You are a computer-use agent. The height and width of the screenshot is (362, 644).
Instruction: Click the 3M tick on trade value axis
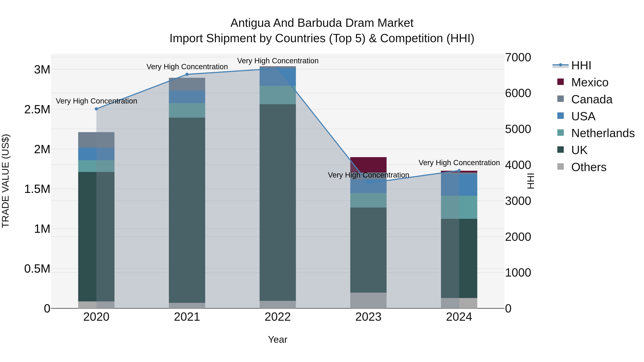click(42, 70)
